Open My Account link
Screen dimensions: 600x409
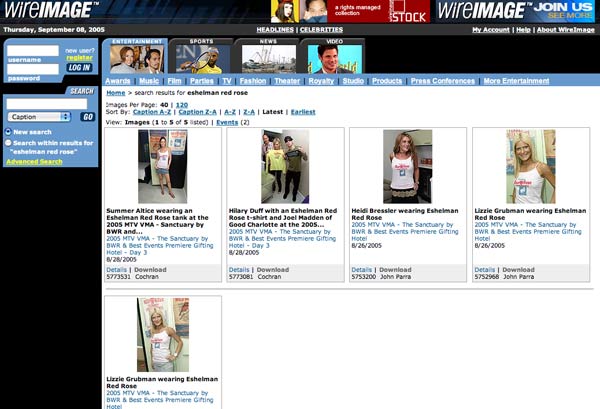491,30
